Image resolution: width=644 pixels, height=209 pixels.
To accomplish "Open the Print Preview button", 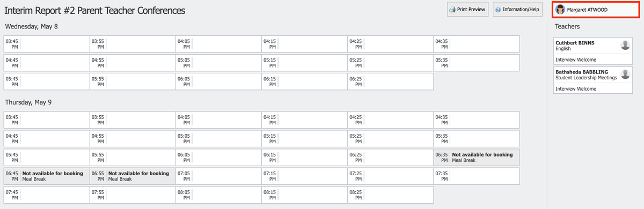I will coord(467,10).
